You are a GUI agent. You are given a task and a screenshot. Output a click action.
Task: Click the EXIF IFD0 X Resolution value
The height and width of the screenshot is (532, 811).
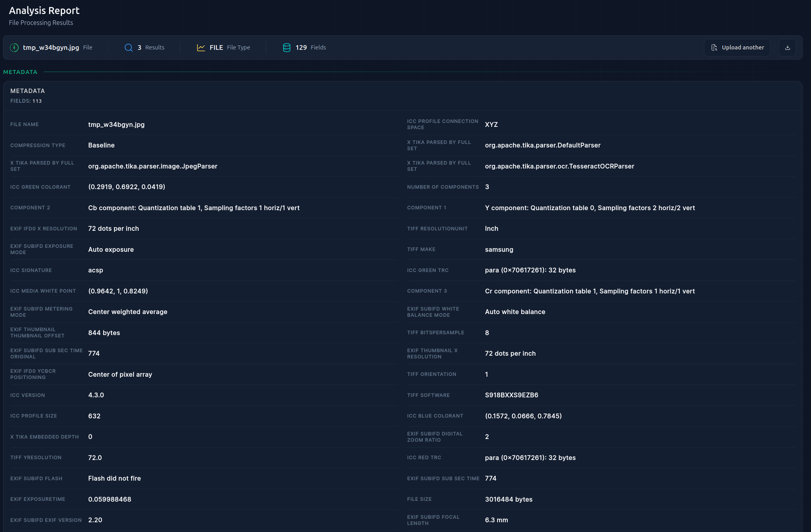pyautogui.click(x=114, y=228)
